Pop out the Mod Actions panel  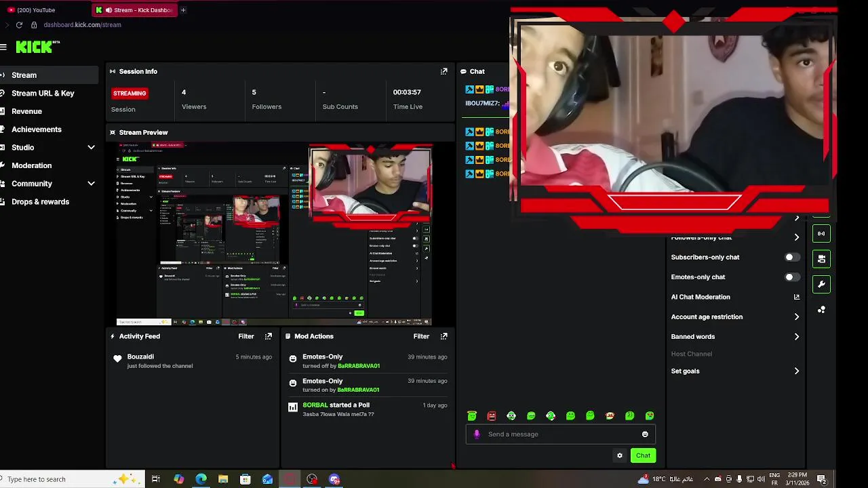pos(444,336)
